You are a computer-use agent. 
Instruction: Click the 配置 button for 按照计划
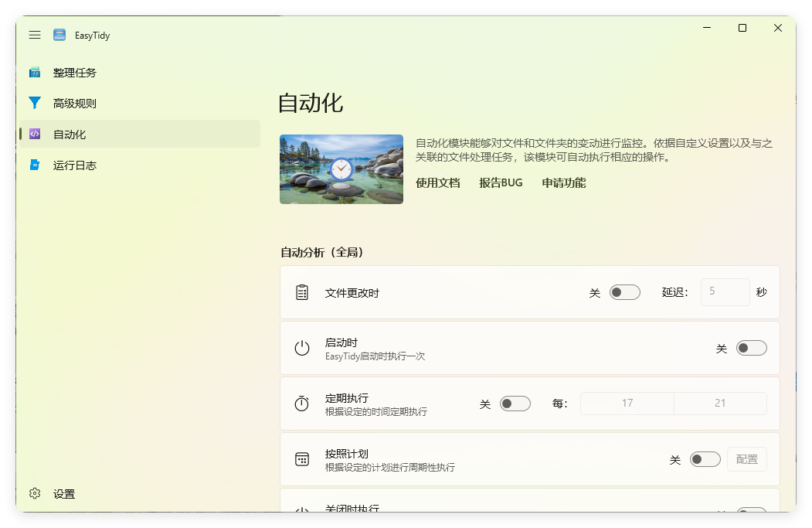pyautogui.click(x=746, y=459)
